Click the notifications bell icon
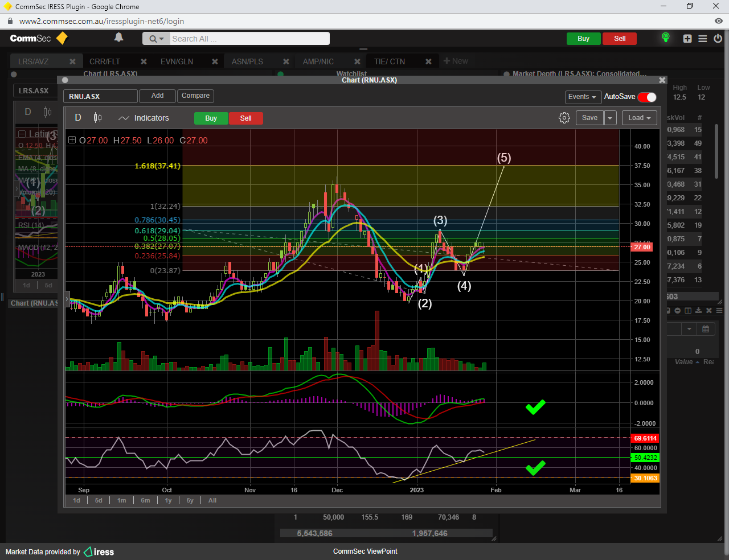This screenshot has height=560, width=729. 118,38
